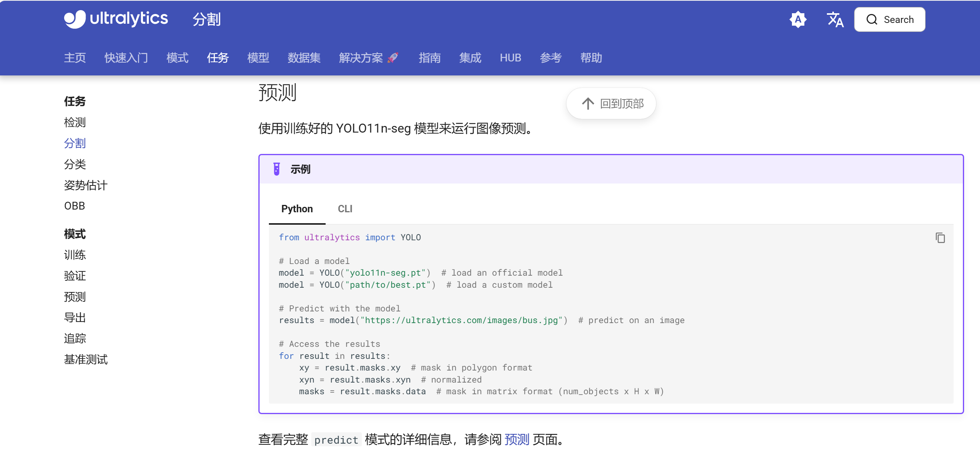Open the 集成 navigation tab
Image resolution: width=980 pixels, height=451 pixels.
(470, 58)
